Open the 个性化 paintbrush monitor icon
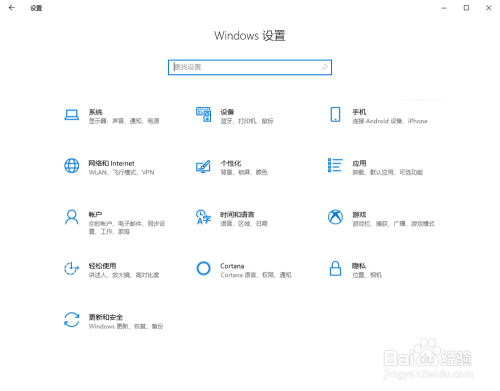Image resolution: width=500 pixels, height=391 pixels. click(203, 166)
